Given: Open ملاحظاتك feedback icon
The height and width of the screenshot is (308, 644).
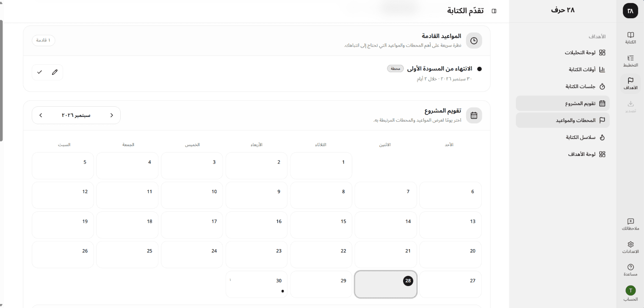Looking at the screenshot, I should click(630, 224).
